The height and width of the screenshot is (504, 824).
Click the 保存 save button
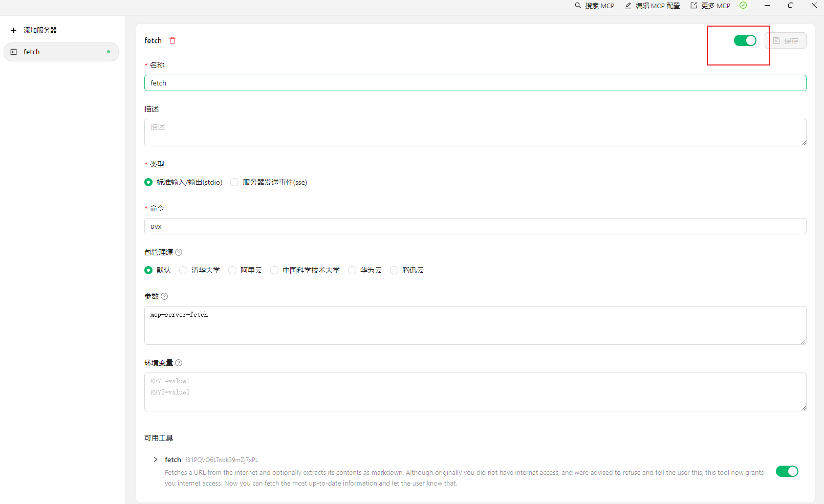(x=787, y=40)
